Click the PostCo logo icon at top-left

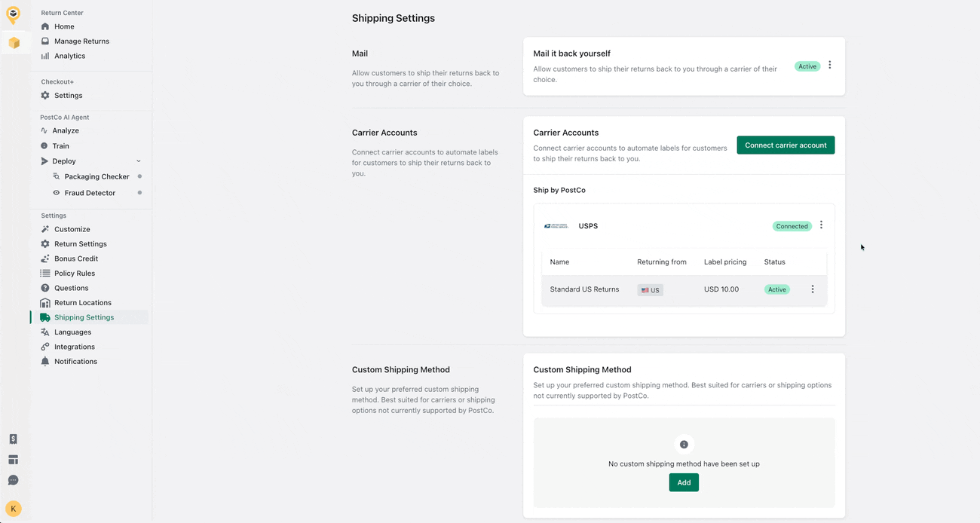pyautogui.click(x=13, y=14)
